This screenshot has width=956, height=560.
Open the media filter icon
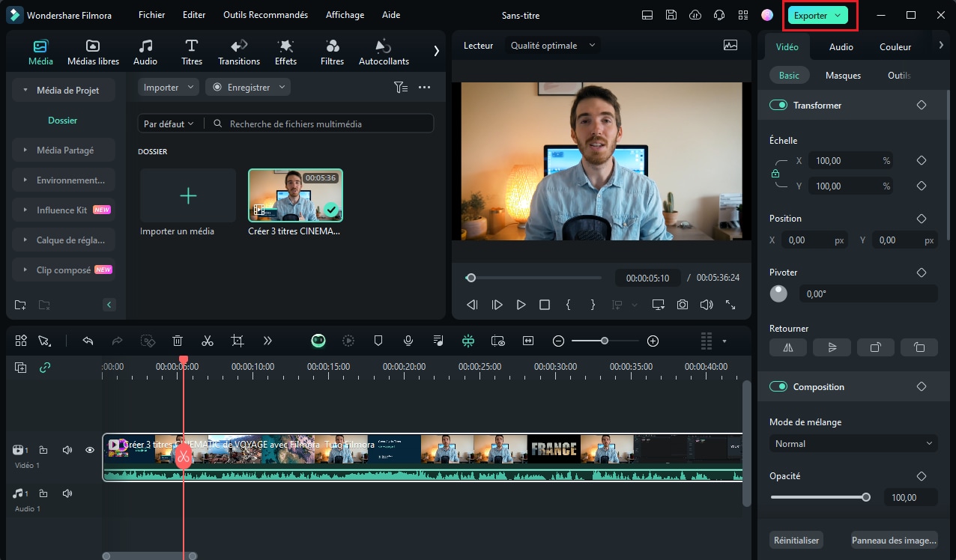point(401,88)
